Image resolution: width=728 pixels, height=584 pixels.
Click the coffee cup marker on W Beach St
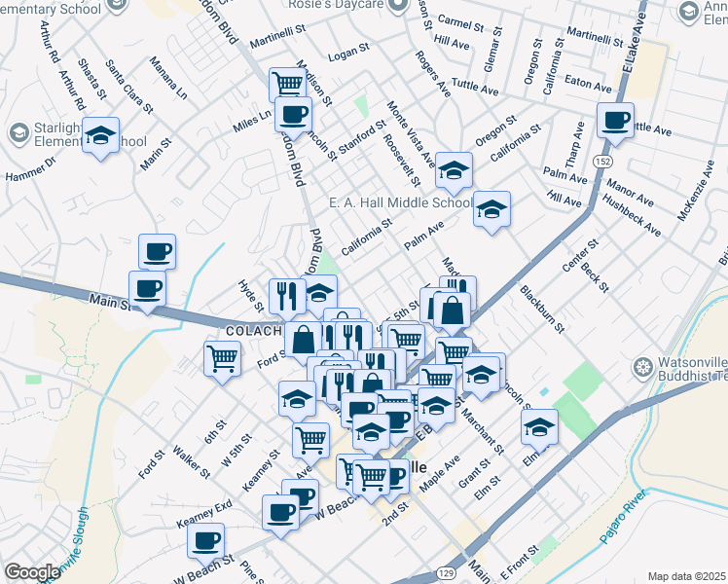(x=205, y=542)
